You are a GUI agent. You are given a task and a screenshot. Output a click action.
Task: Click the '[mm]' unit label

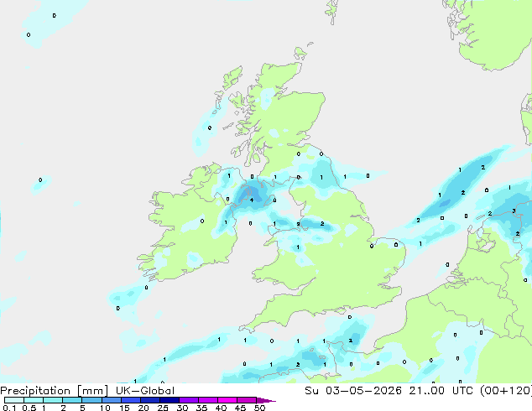click(93, 391)
